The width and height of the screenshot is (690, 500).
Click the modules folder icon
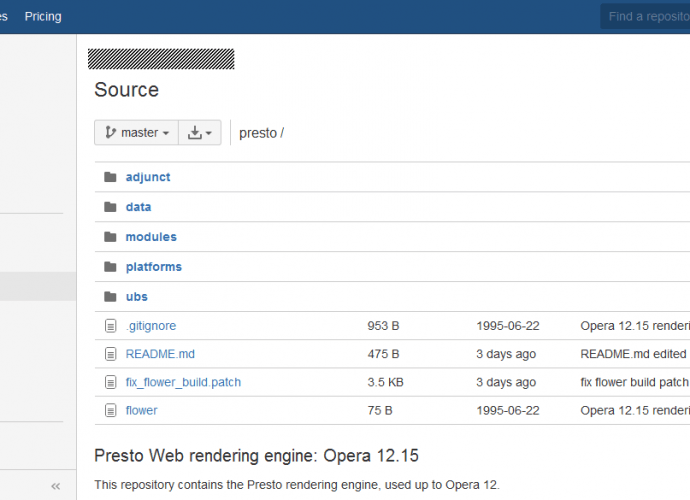point(110,237)
